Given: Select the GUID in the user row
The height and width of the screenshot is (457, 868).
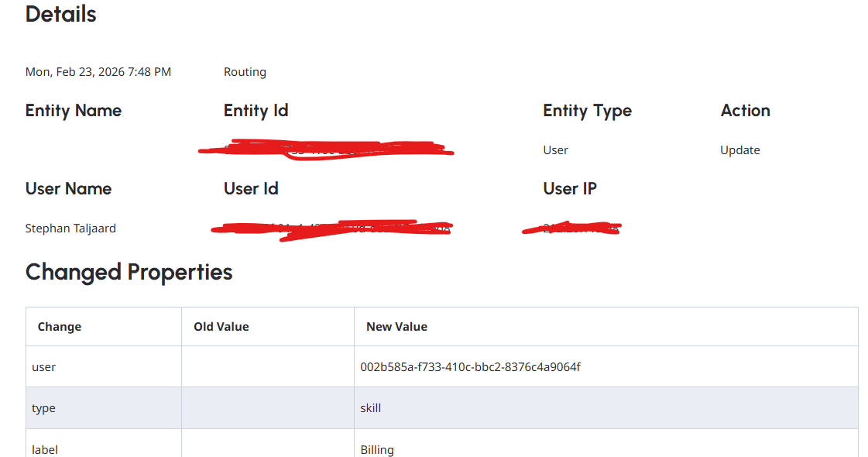Looking at the screenshot, I should (x=470, y=367).
